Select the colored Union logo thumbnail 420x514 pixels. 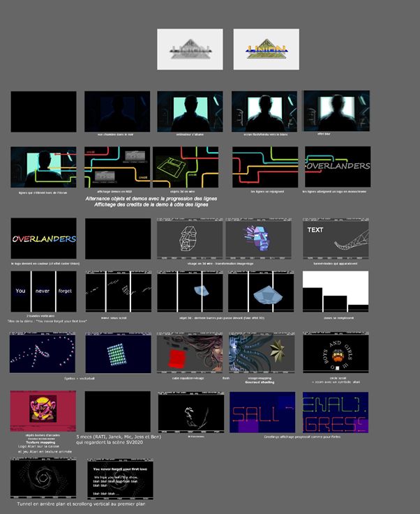pyautogui.click(x=266, y=49)
